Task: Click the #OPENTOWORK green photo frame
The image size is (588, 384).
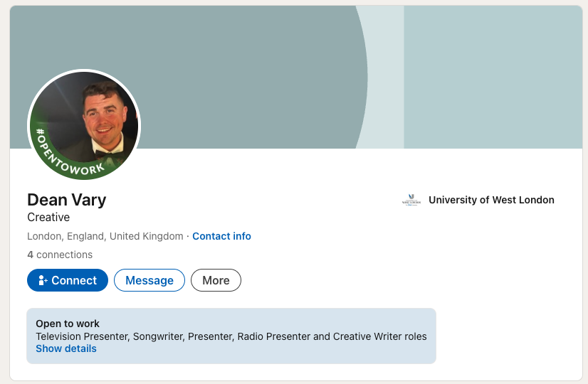Action: (x=68, y=164)
